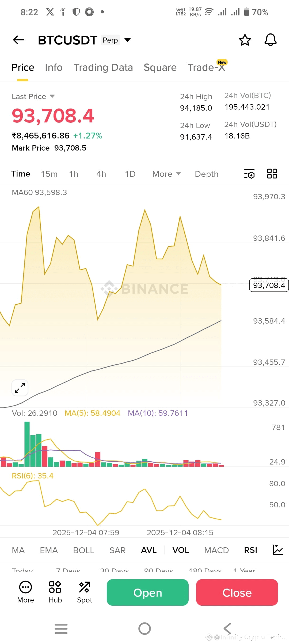
Task: Tap the Mark Price 93,708.5 text
Action: [x=49, y=148]
